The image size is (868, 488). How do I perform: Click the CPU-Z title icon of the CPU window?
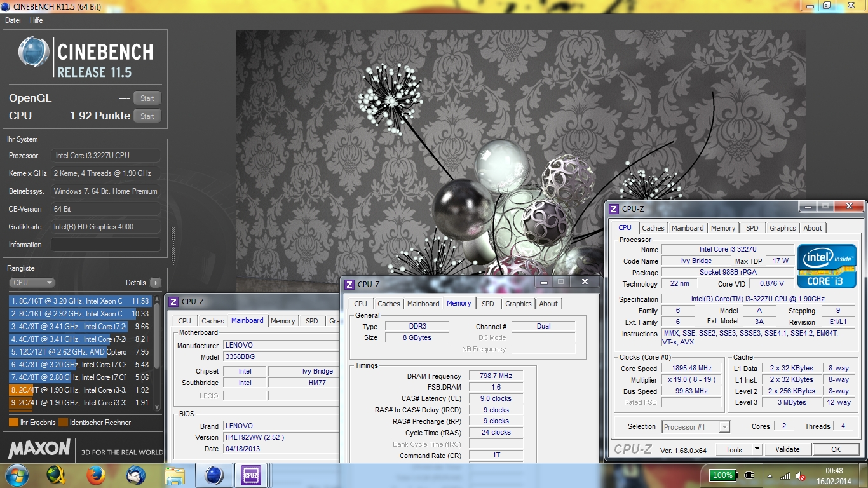[x=614, y=208]
